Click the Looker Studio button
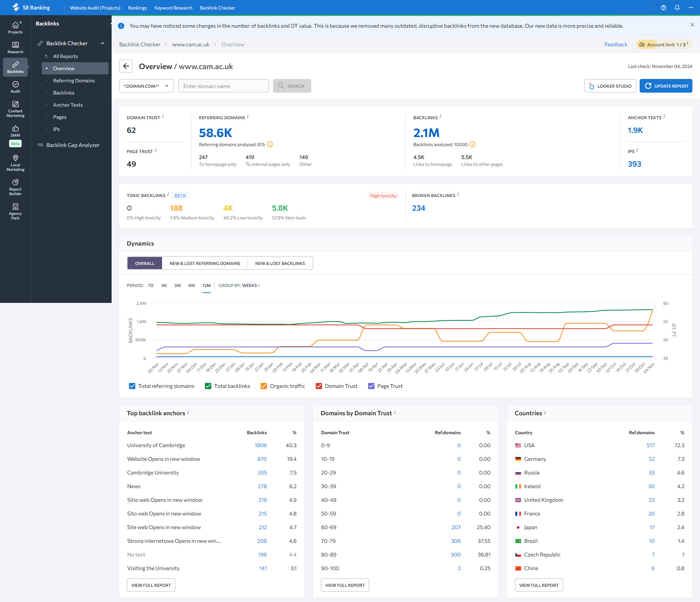The image size is (700, 602). pyautogui.click(x=610, y=86)
